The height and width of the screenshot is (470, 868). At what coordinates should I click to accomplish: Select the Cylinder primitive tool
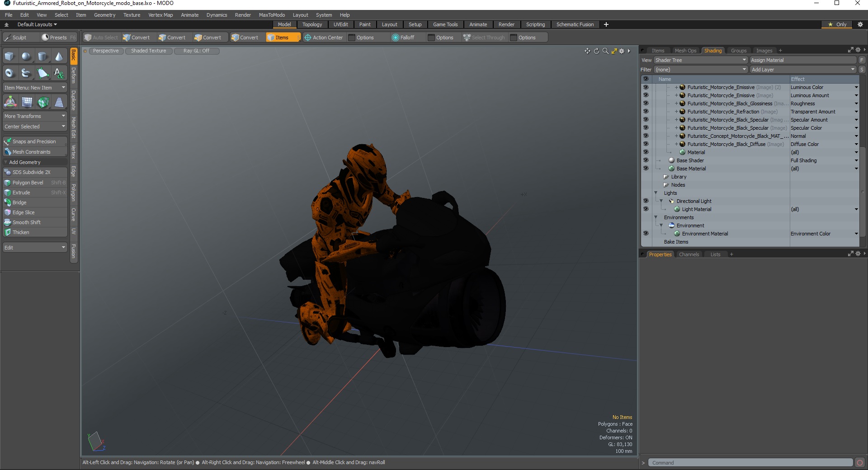(x=42, y=56)
